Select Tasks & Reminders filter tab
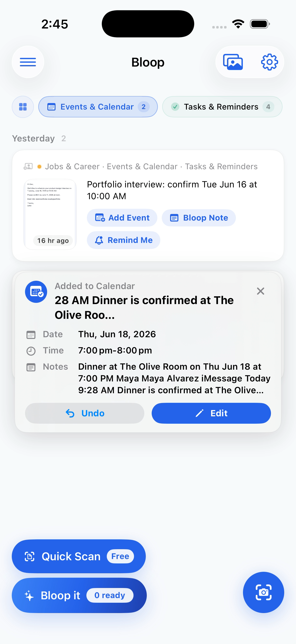296x644 pixels. coord(222,107)
